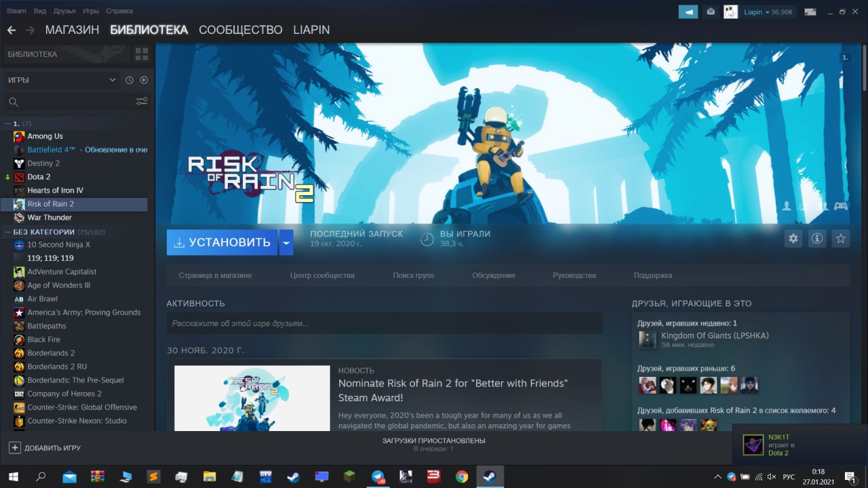Image resolution: width=868 pixels, height=488 pixels.
Task: Click the play time clock icon
Action: pos(427,239)
